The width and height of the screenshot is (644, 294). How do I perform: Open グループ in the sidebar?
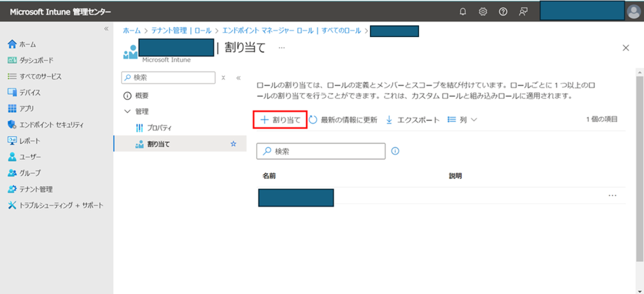pos(24,173)
